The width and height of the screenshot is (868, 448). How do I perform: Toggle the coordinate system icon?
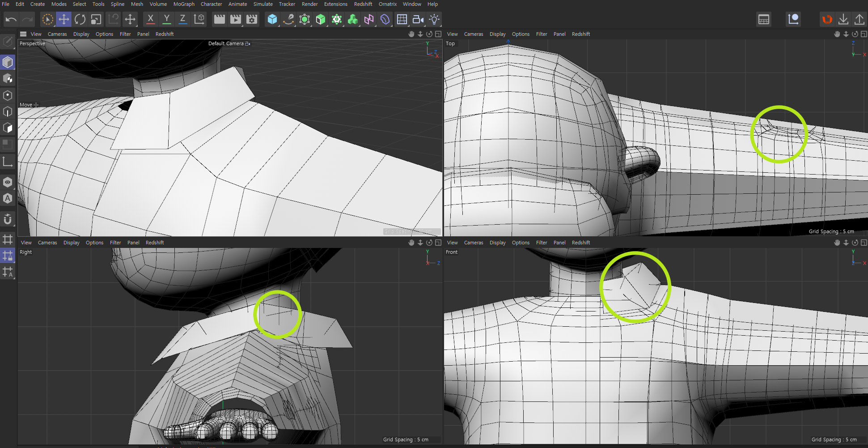coord(199,19)
